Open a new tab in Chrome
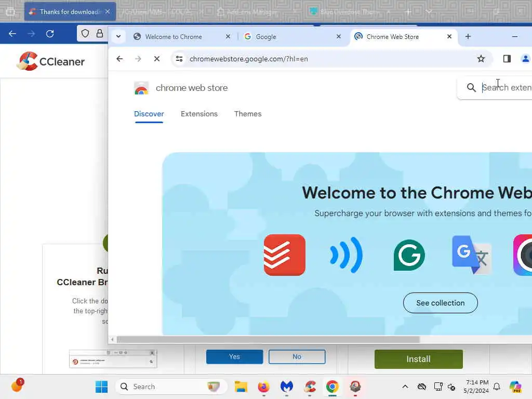Screen dimensions: 532x399 [468, 36]
